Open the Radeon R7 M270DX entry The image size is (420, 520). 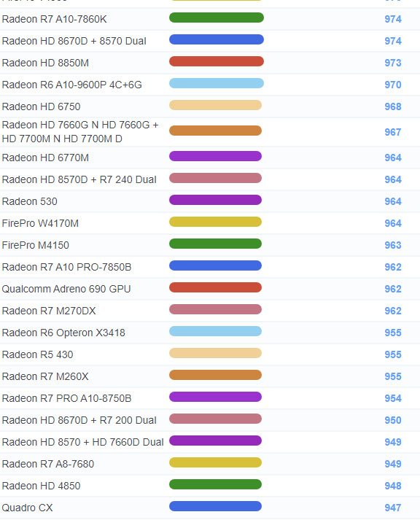tap(49, 311)
